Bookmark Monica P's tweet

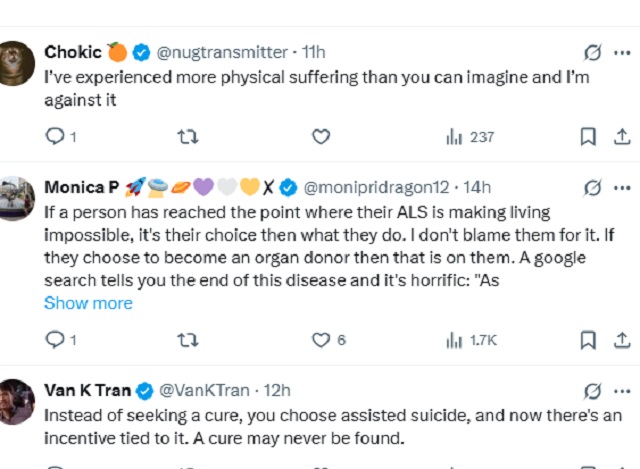point(589,340)
